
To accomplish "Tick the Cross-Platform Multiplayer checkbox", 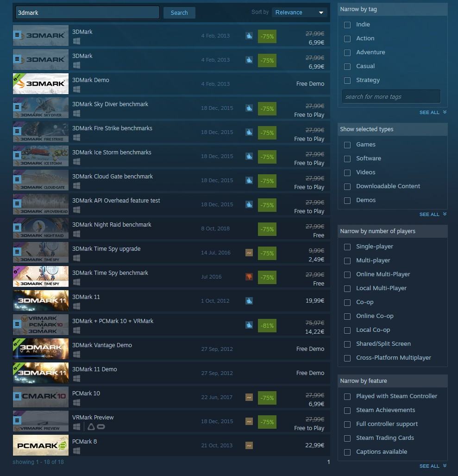I will [347, 358].
